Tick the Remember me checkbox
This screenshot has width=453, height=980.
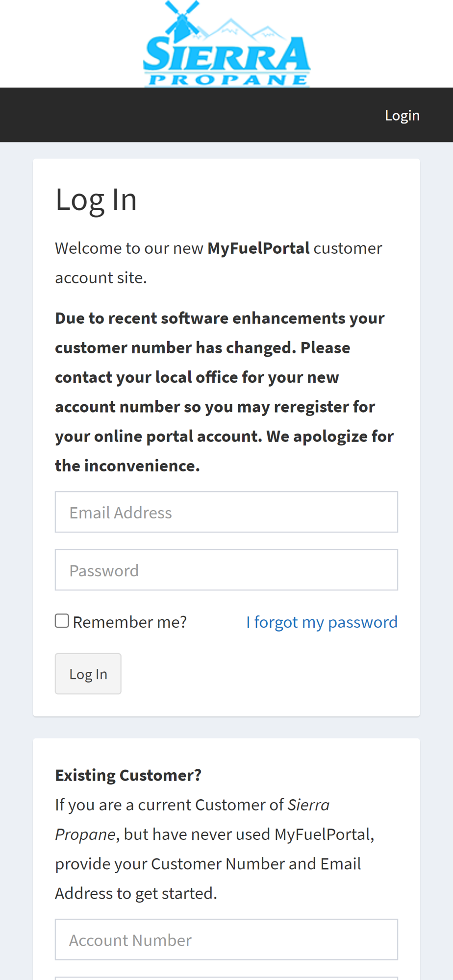[x=62, y=621]
